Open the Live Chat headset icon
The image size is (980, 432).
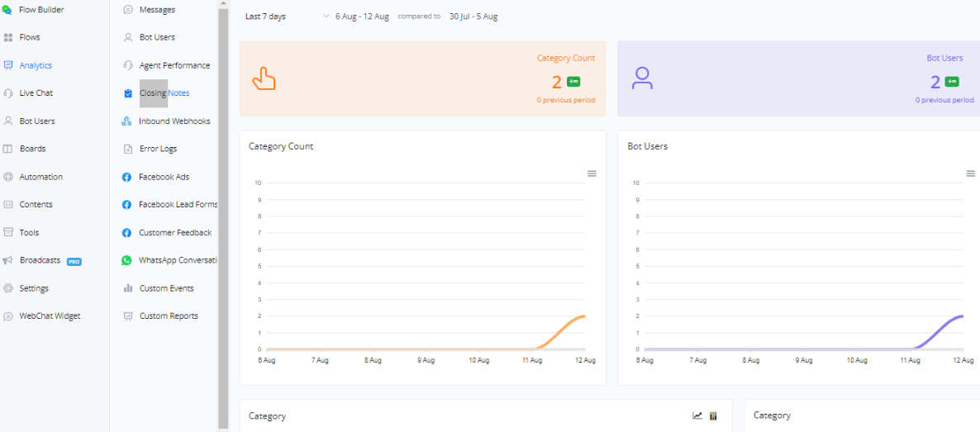tap(8, 93)
